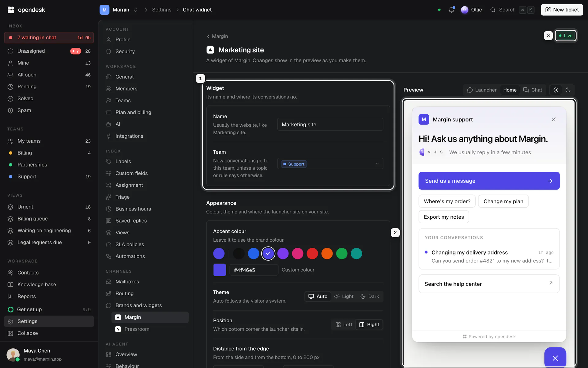Click the widget Name input field
This screenshot has width=588, height=368.
[330, 125]
